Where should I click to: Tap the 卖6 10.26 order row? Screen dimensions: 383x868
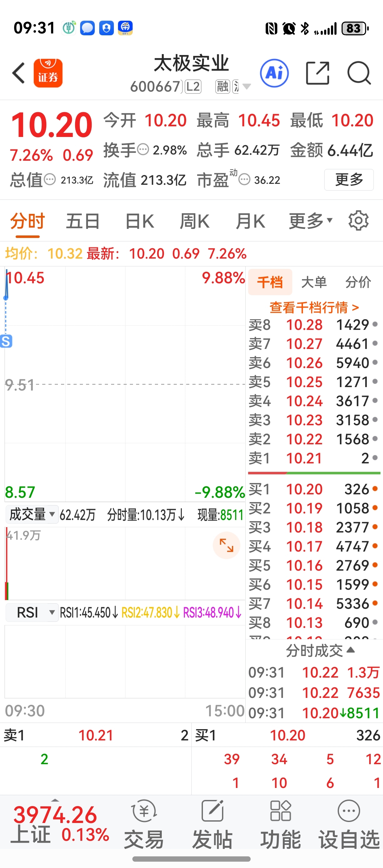pos(314,363)
